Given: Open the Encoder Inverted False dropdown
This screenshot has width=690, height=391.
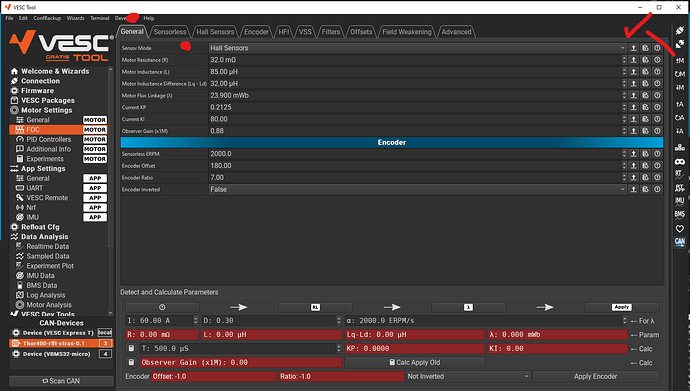Looking at the screenshot, I should 417,190.
